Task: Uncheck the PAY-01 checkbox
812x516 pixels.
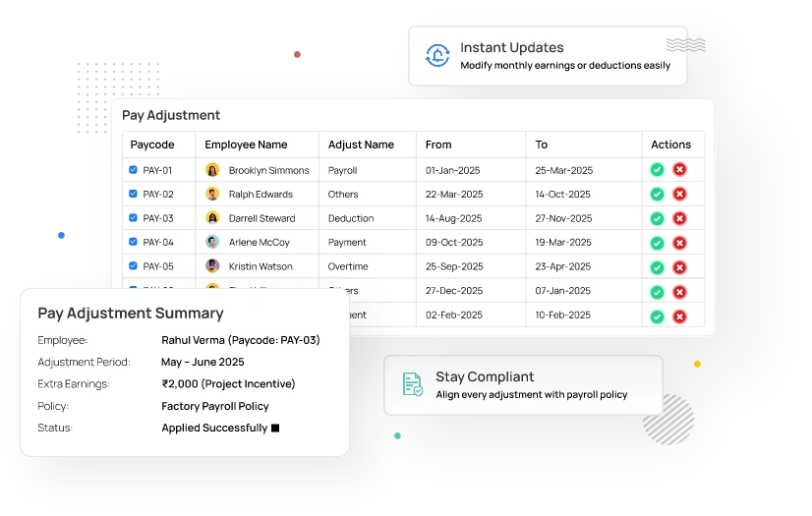Action: click(x=133, y=170)
